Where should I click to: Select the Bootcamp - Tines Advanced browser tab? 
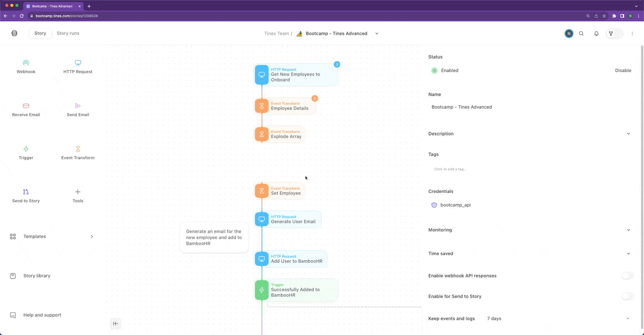pyautogui.click(x=53, y=6)
